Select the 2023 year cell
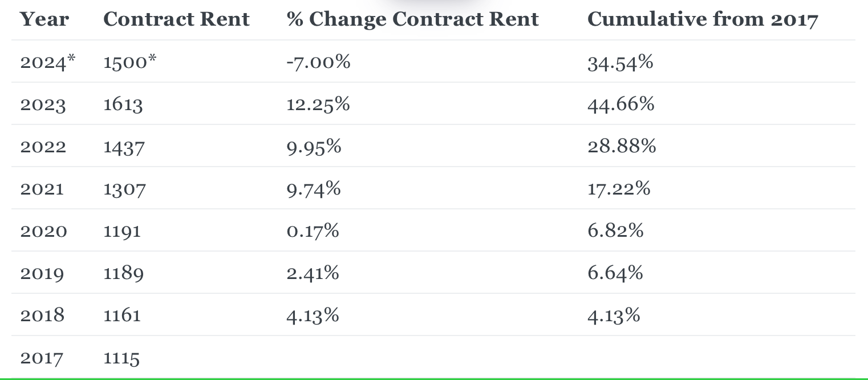Viewport: 868px width, 380px height. click(43, 104)
